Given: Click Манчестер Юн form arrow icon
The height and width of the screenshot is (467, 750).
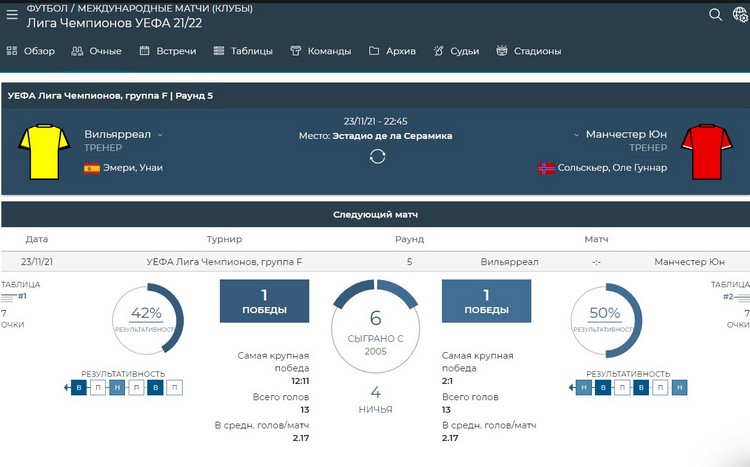Looking at the screenshot, I should 572,388.
